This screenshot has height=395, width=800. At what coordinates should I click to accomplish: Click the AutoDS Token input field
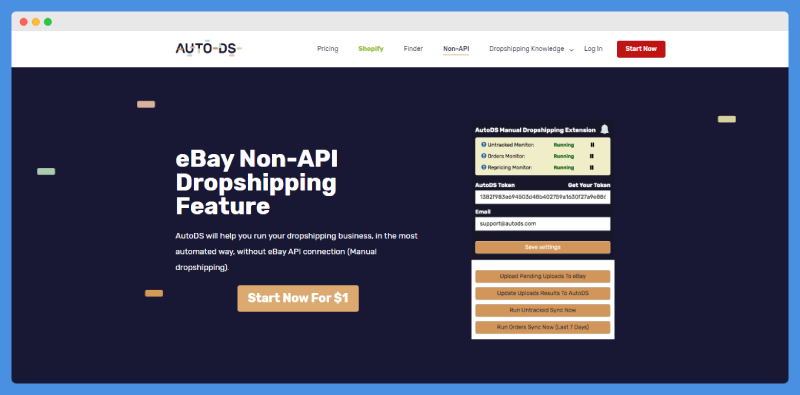click(542, 197)
